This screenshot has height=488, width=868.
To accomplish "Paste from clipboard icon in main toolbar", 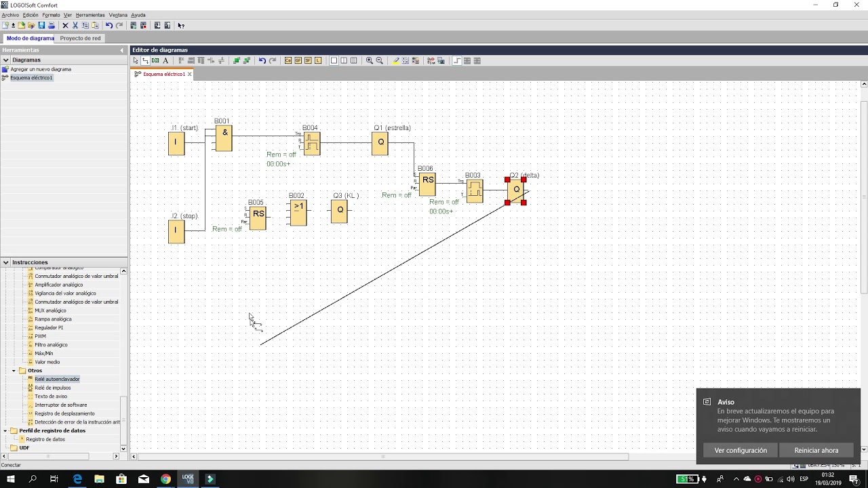I will [x=95, y=25].
